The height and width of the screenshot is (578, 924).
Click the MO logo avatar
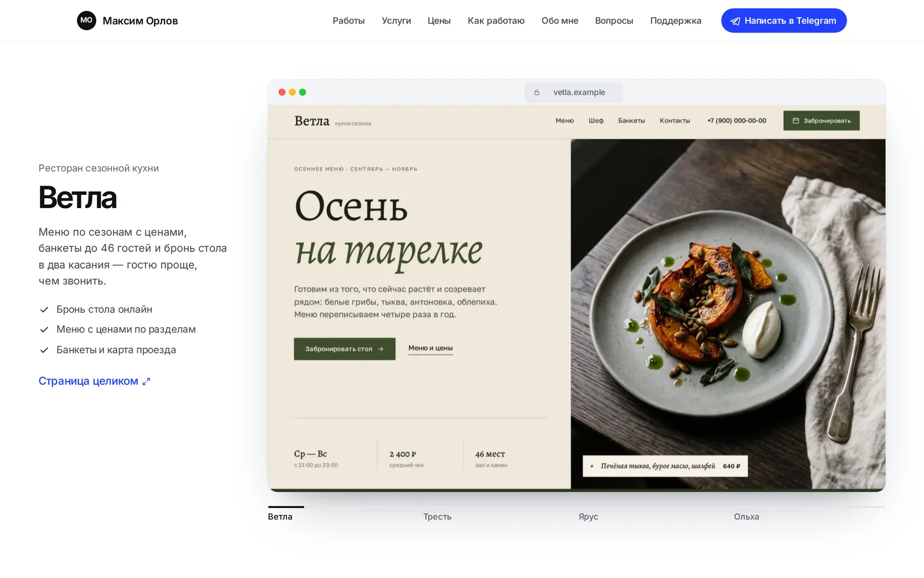(87, 20)
